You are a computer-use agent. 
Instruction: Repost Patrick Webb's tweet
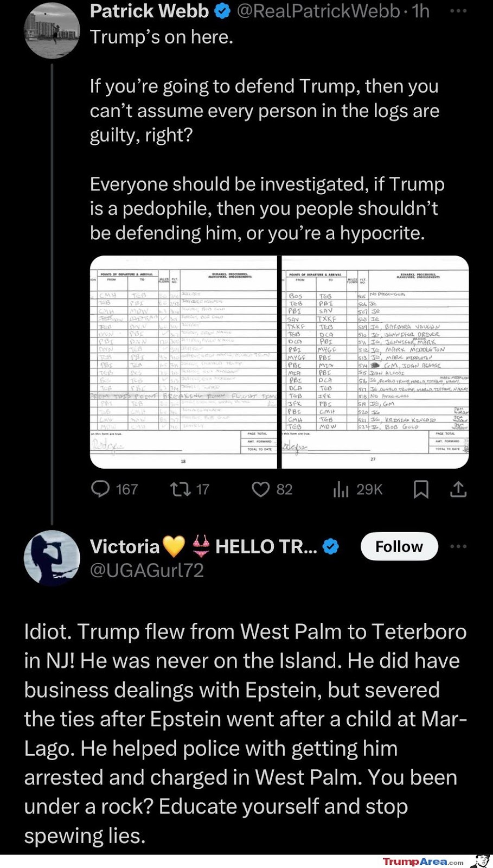pyautogui.click(x=180, y=489)
